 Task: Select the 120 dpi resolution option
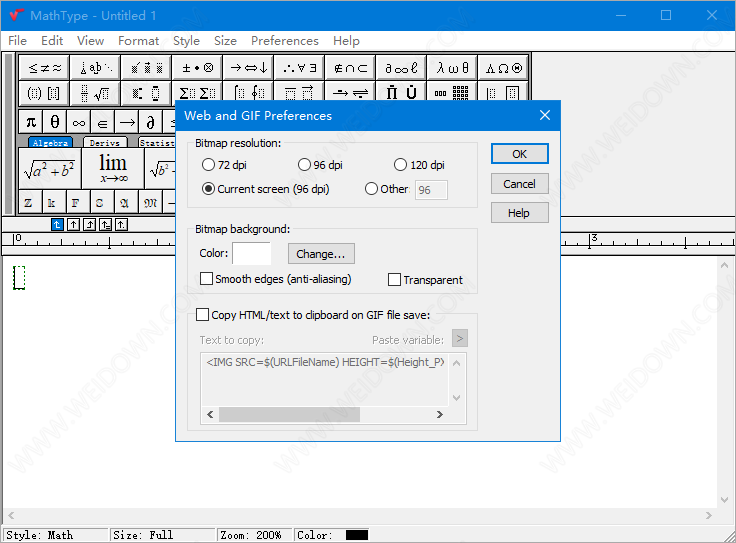[419, 165]
